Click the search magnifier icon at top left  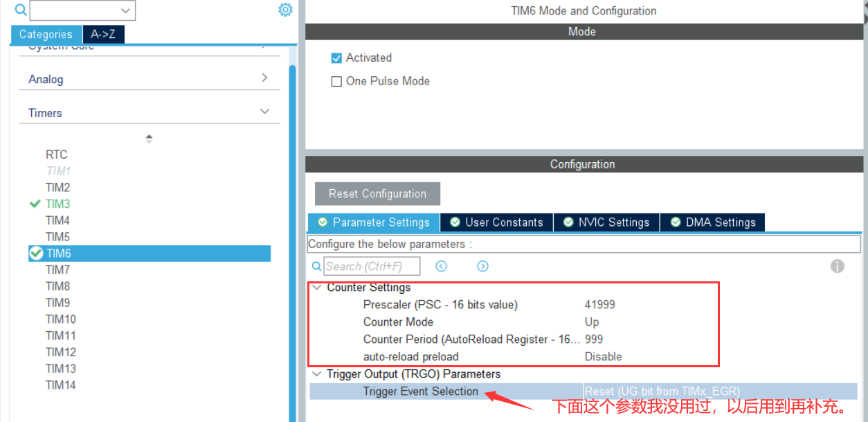pos(20,10)
